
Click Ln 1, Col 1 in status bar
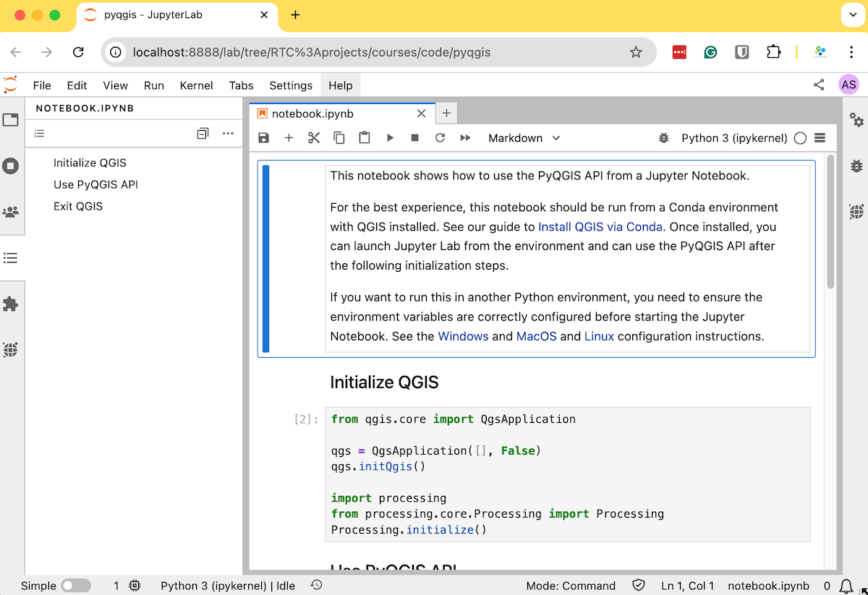coord(688,586)
